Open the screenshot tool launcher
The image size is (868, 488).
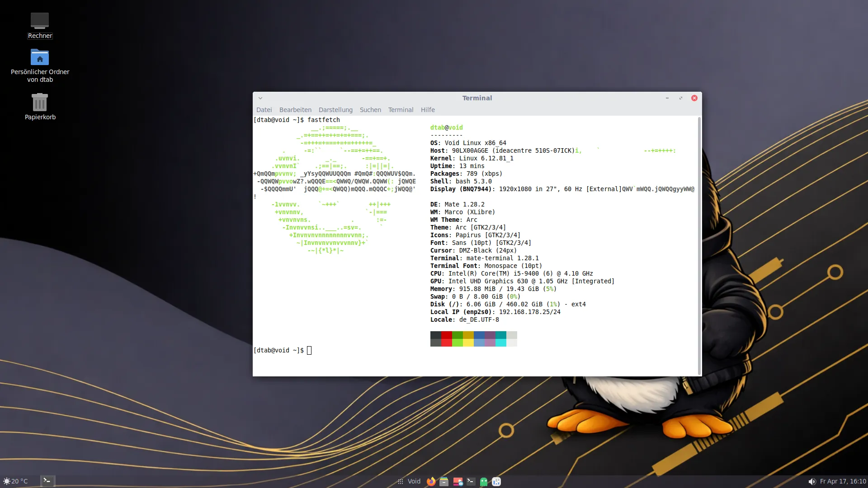click(x=458, y=481)
